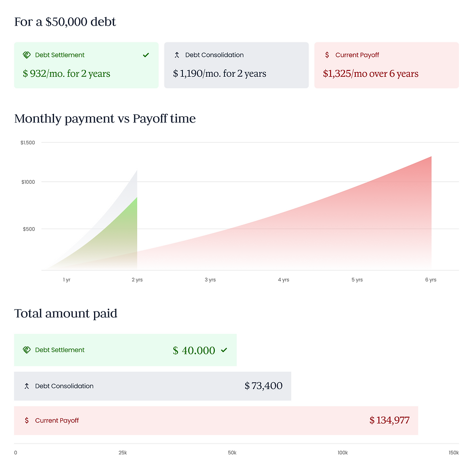Click the 50k tick on total amount axis
The height and width of the screenshot is (476, 473).
click(232, 453)
